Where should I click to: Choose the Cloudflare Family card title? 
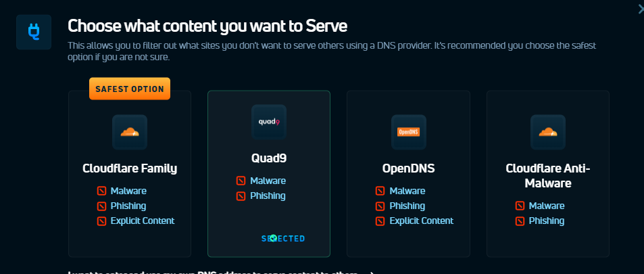130,168
